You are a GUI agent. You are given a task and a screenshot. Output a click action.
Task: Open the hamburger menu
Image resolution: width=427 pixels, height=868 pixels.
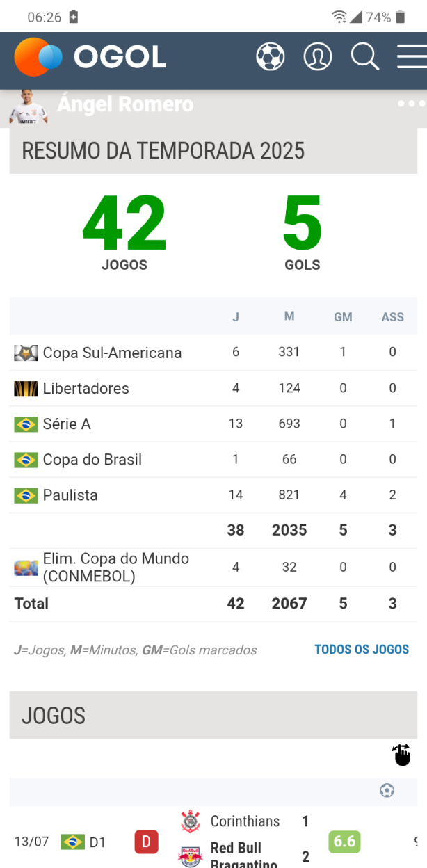pyautogui.click(x=411, y=57)
